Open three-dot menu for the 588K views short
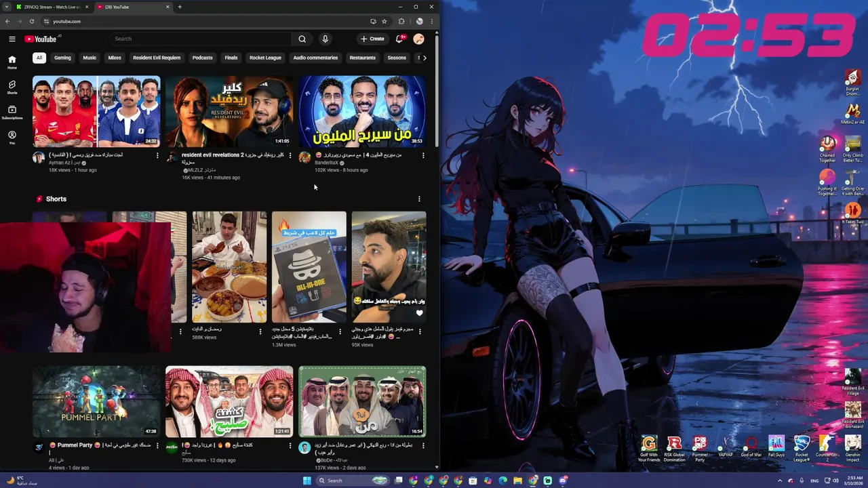Image resolution: width=868 pixels, height=488 pixels. tap(260, 331)
